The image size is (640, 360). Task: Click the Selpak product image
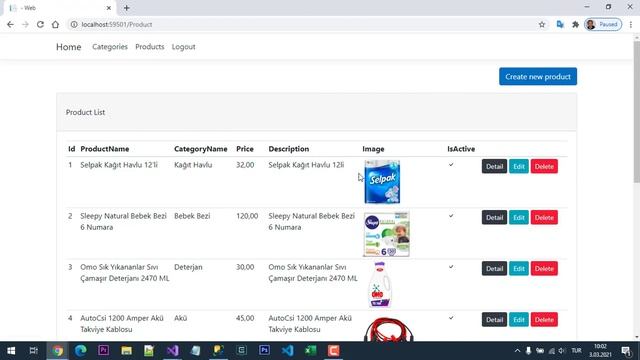click(382, 182)
